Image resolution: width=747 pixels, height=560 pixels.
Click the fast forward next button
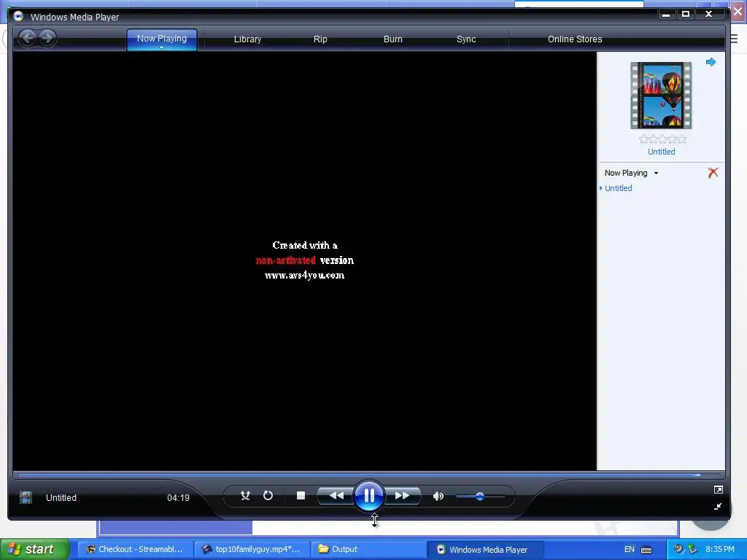click(402, 496)
